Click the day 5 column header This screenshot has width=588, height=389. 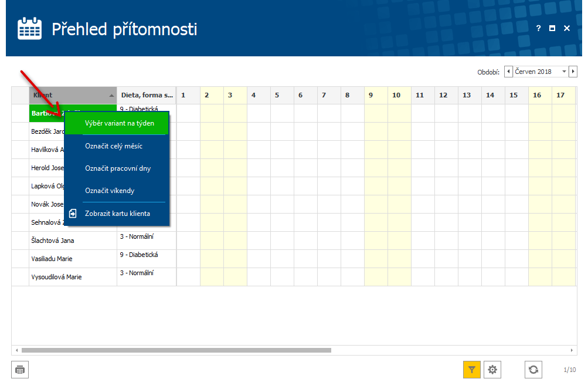(x=282, y=96)
